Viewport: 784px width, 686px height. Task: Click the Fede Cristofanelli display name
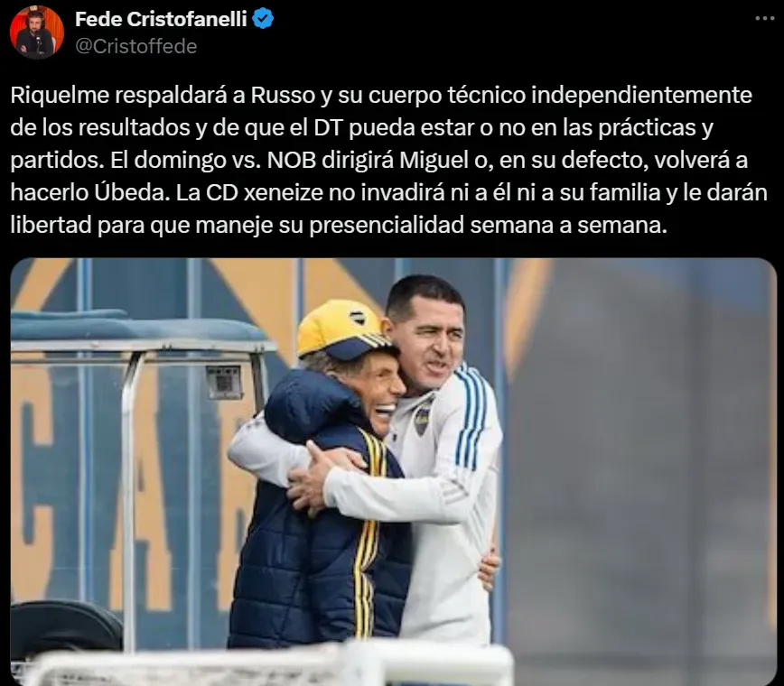pos(161,19)
